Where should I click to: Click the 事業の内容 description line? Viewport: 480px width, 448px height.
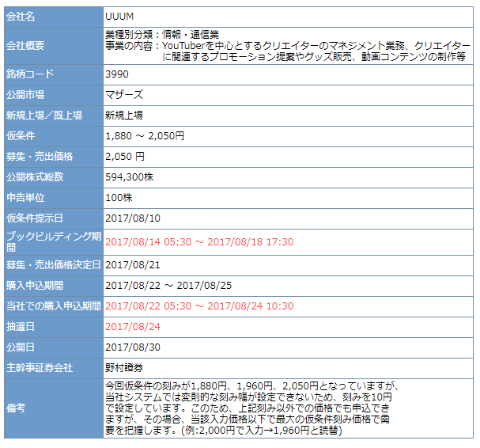[288, 46]
